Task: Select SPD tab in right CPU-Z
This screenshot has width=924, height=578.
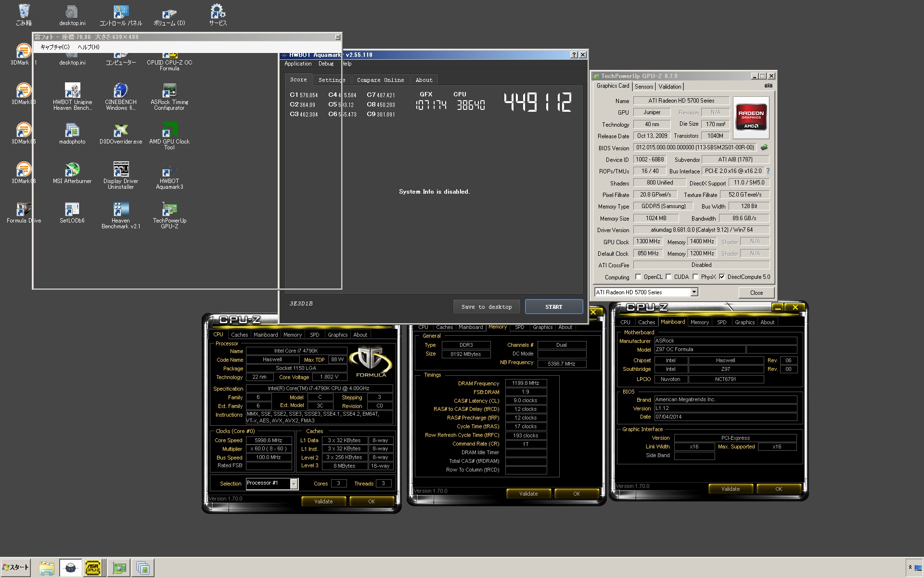Action: pyautogui.click(x=722, y=322)
